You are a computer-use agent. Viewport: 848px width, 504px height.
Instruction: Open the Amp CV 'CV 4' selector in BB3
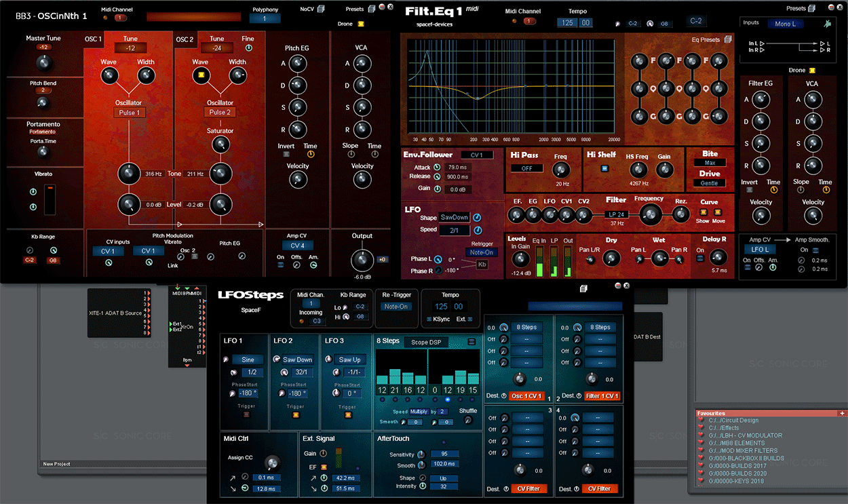[x=297, y=246]
